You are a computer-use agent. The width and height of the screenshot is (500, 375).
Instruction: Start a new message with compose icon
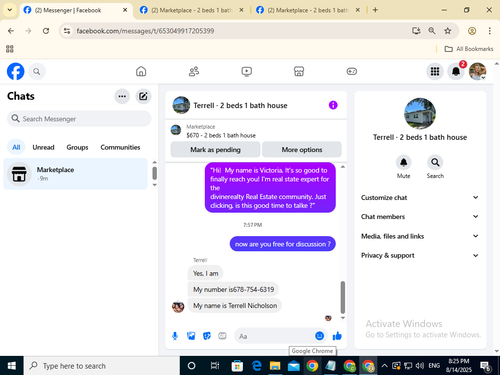point(143,96)
